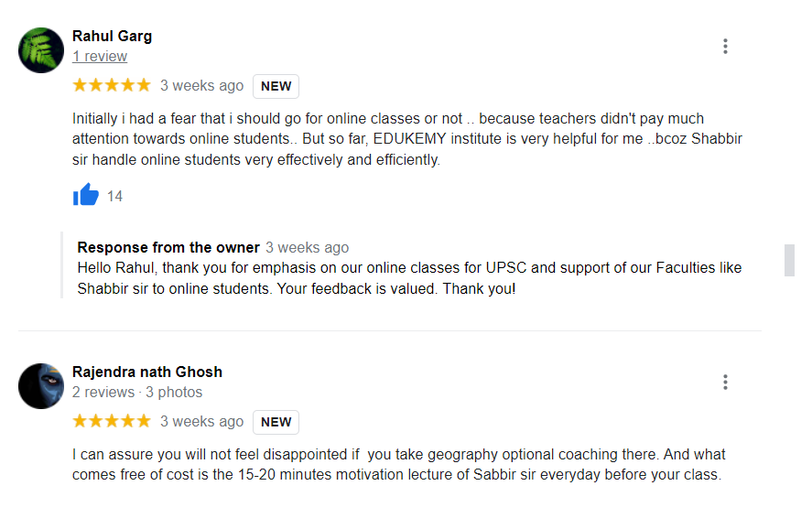The width and height of the screenshot is (812, 518).
Task: Click Rajendra's review '3 weeks ago' timestamp
Action: [x=201, y=421]
